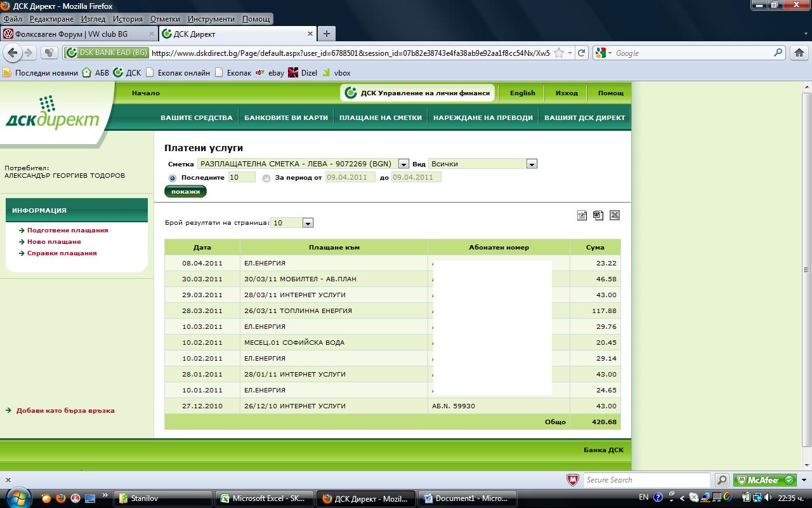Export the payments table to Excel
The width and height of the screenshot is (812, 508).
coord(614,216)
